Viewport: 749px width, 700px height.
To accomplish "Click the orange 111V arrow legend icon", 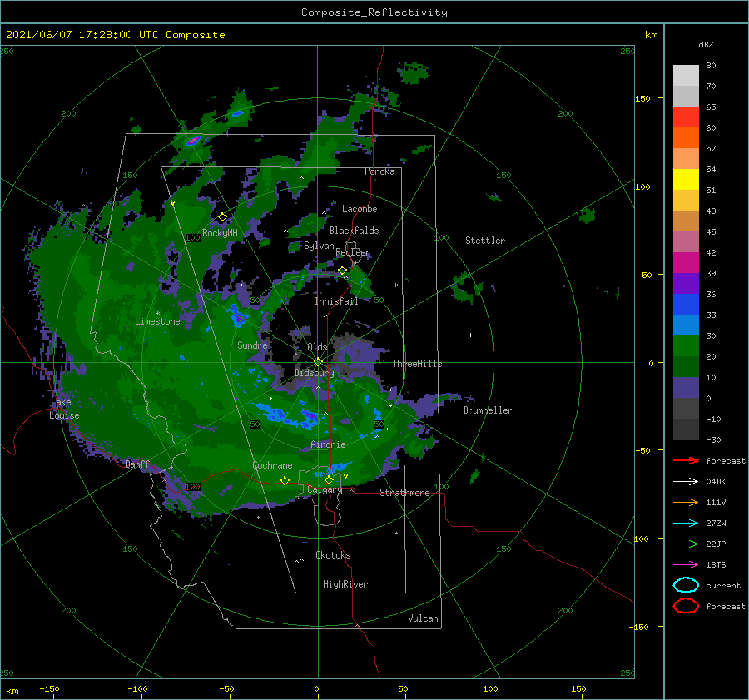I will pyautogui.click(x=686, y=502).
